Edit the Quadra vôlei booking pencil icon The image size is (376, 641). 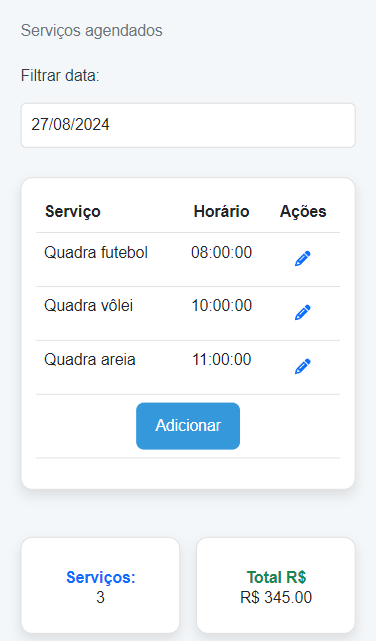tap(302, 312)
